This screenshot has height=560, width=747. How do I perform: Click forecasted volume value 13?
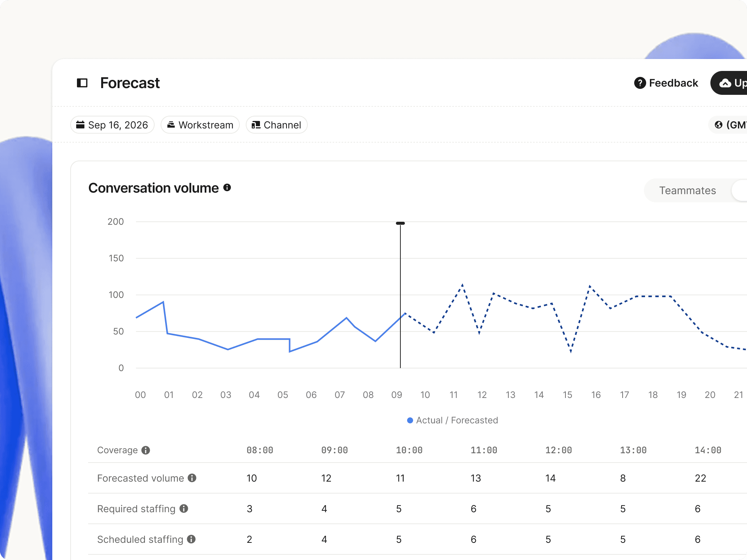click(x=476, y=478)
